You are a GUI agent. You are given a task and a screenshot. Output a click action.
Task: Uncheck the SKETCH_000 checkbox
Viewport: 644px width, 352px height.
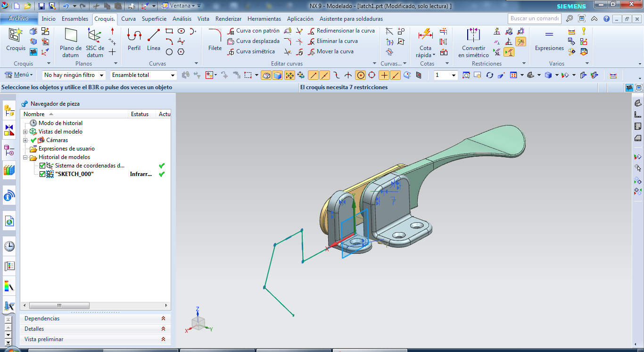pos(42,174)
